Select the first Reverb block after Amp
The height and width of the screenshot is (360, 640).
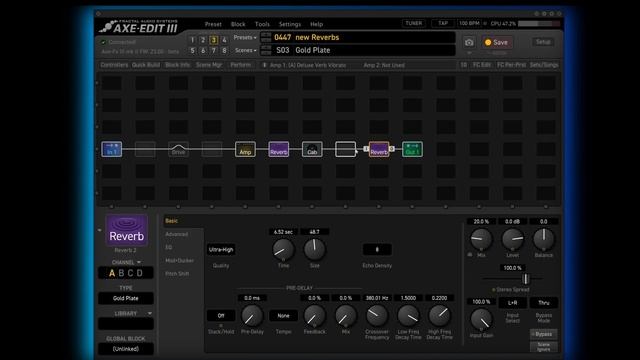tap(279, 149)
